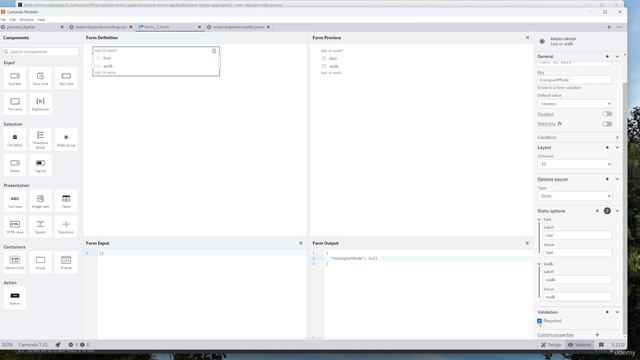
Task: Open the Help menu
Action: click(41, 20)
